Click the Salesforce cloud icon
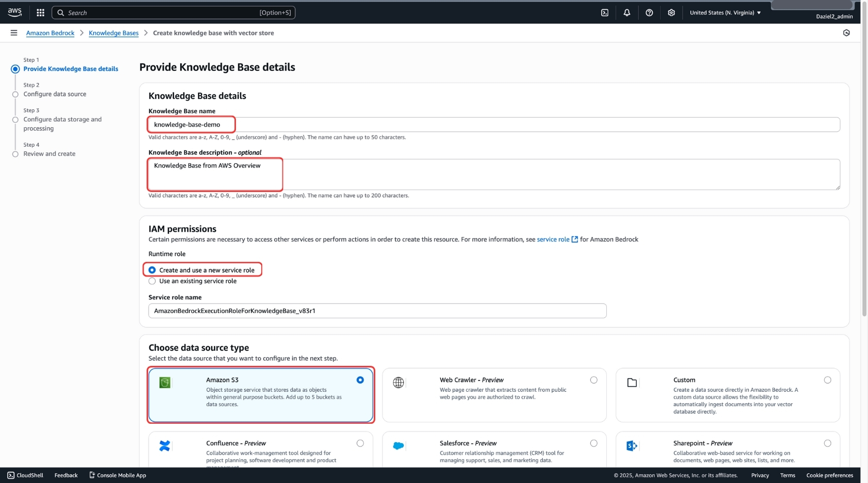The image size is (868, 483). click(399, 446)
